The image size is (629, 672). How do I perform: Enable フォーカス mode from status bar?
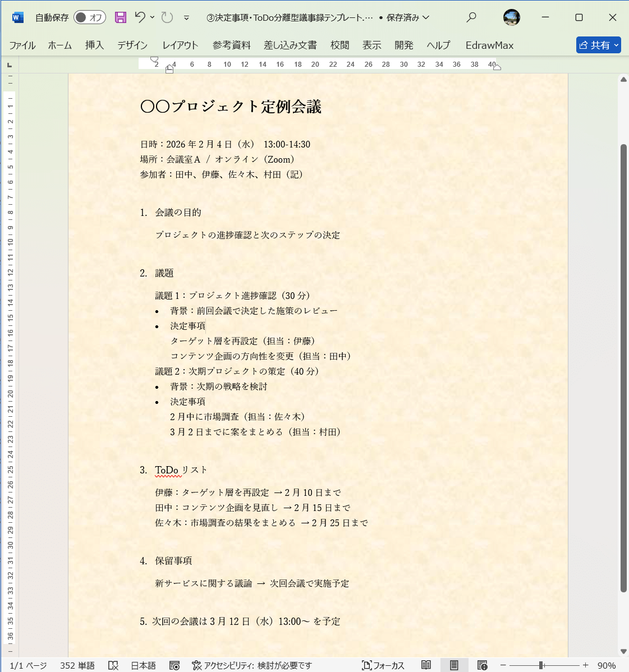coord(383,665)
